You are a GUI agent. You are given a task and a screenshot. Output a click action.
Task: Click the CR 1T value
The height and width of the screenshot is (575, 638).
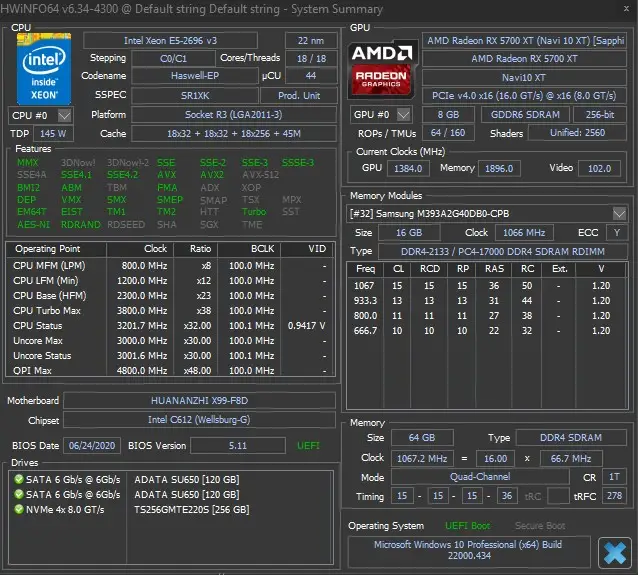pos(614,477)
